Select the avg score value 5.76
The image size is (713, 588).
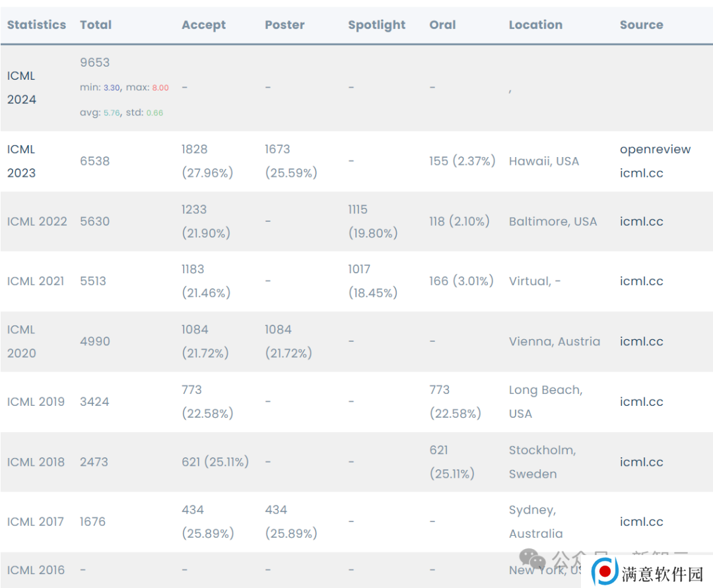coord(112,113)
